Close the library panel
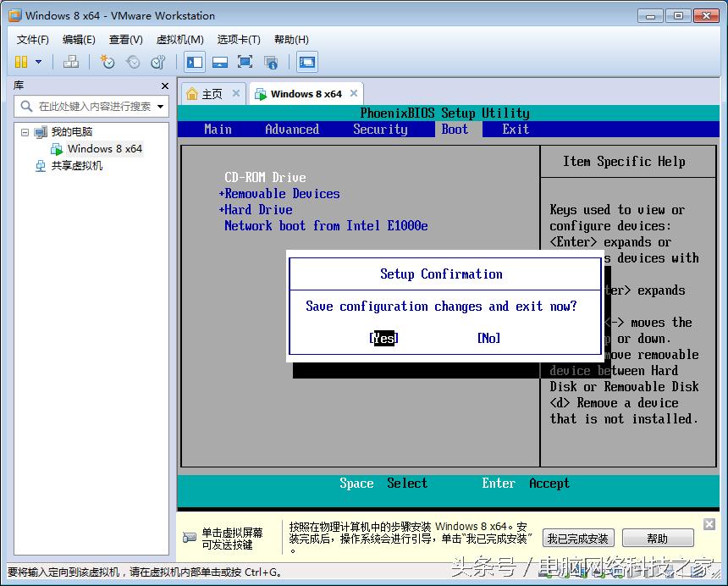The height and width of the screenshot is (586, 728). point(165,86)
